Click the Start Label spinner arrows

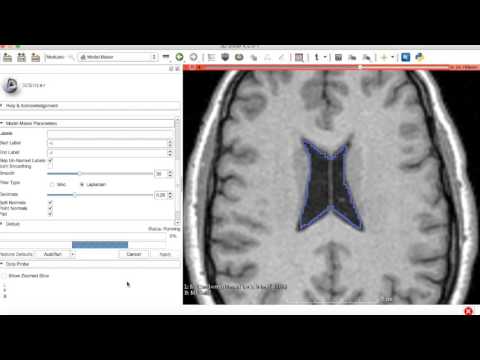[170, 143]
